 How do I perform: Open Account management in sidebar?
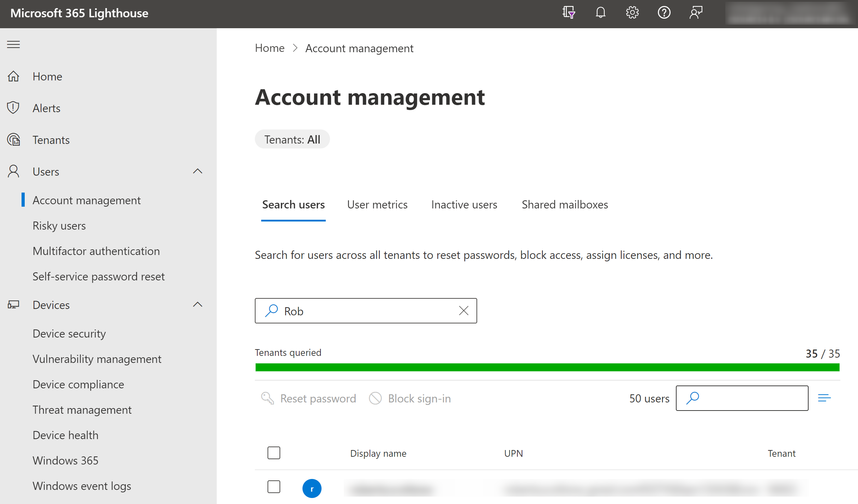pyautogui.click(x=86, y=200)
